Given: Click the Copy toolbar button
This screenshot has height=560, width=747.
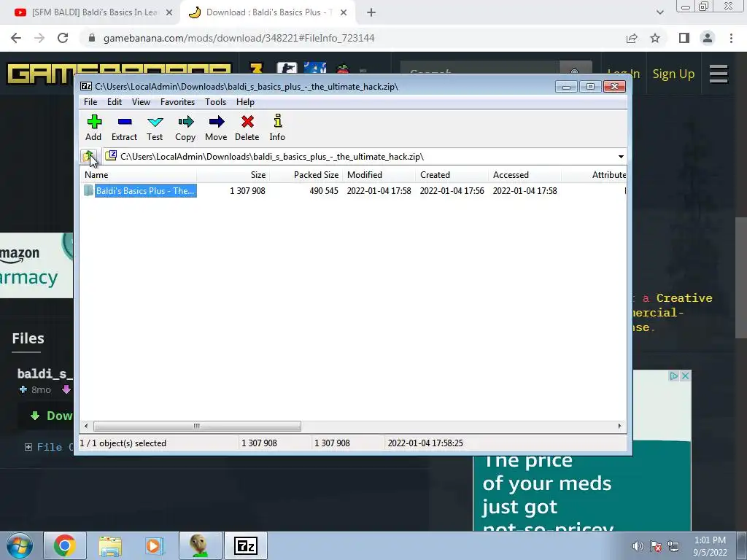Looking at the screenshot, I should [x=185, y=128].
